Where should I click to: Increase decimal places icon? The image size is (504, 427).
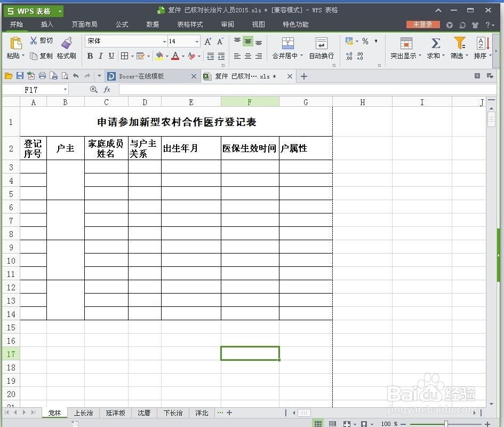[349, 57]
